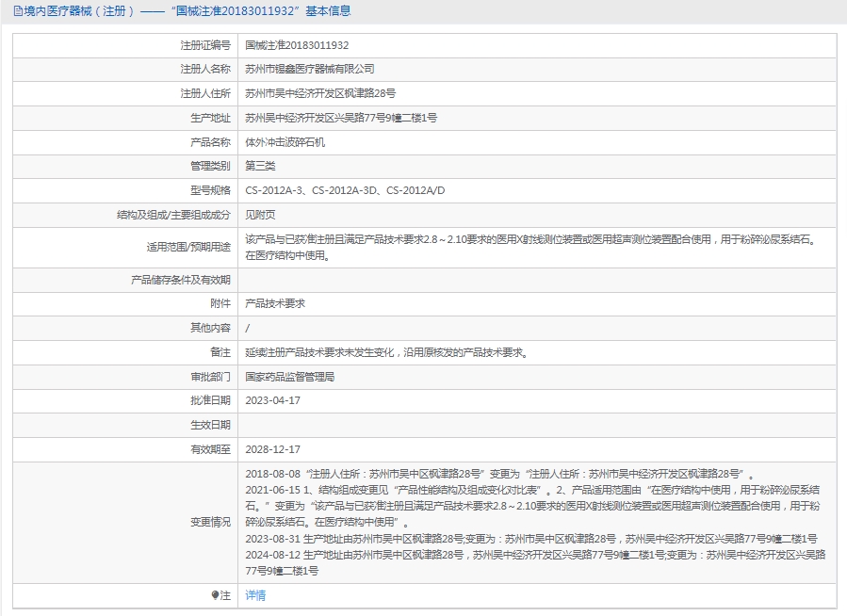Viewport: 847px width, 616px height.
Task: Select the remark text 延续注册产品技术要求未发生变化
Action: (387, 352)
